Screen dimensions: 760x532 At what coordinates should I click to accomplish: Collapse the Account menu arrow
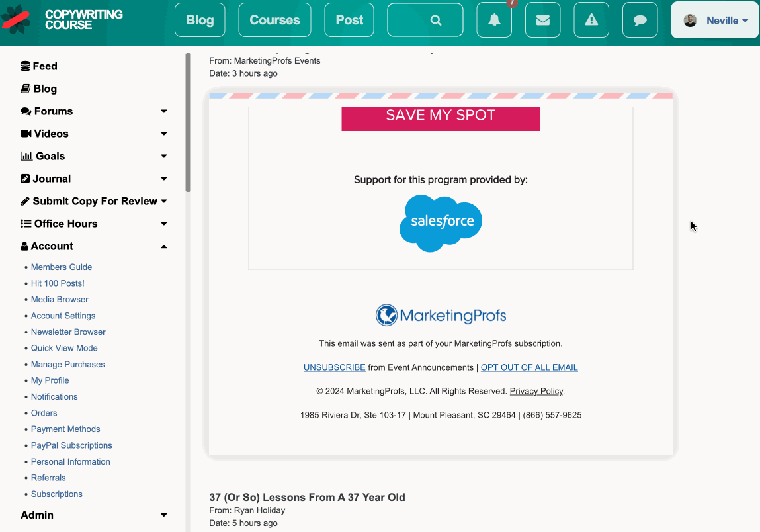tap(164, 246)
